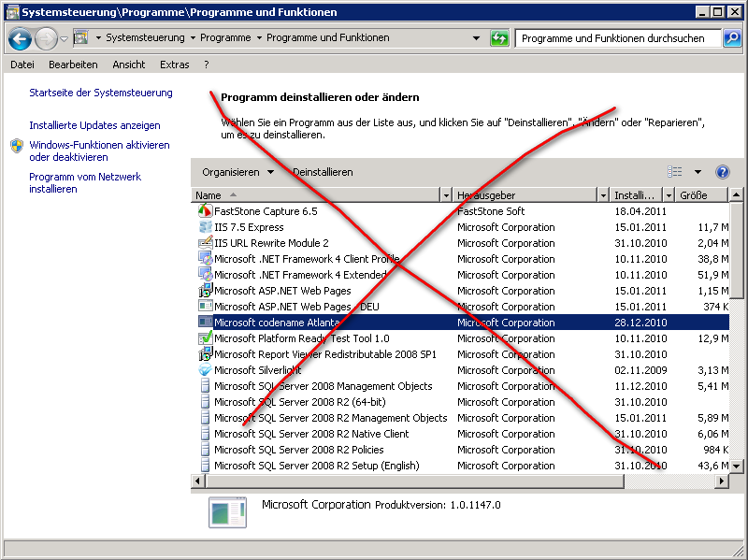Click the Refresh button beside address bar

(500, 38)
